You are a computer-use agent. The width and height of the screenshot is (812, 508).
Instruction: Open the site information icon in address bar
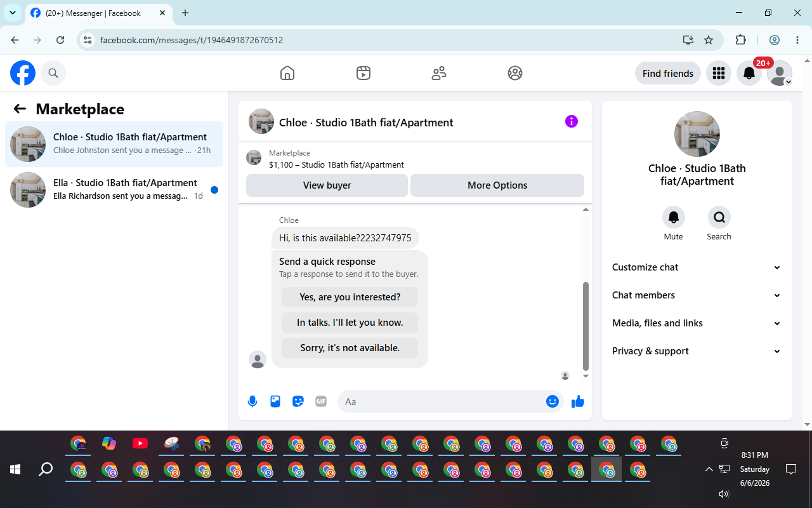[x=88, y=40]
